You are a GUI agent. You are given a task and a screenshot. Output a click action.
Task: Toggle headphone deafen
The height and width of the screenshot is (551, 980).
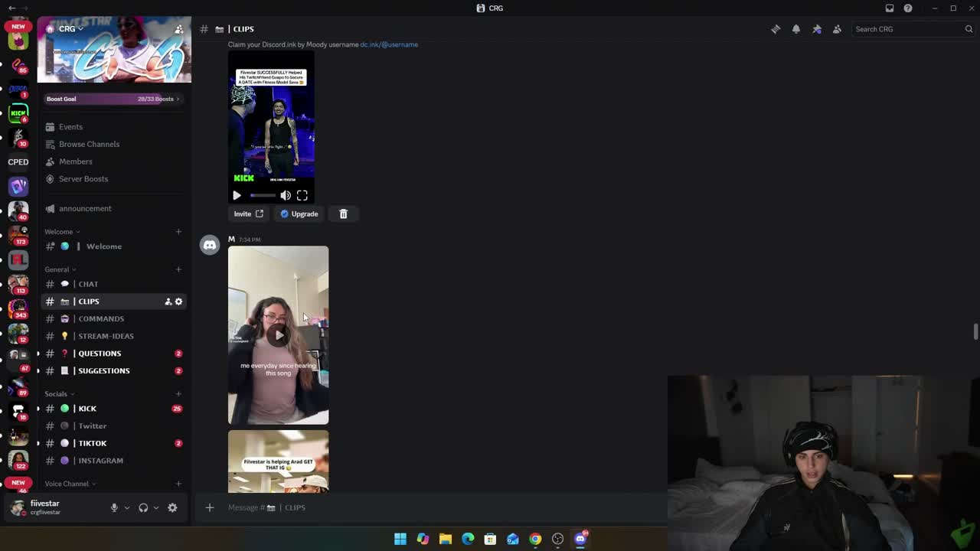tap(143, 507)
